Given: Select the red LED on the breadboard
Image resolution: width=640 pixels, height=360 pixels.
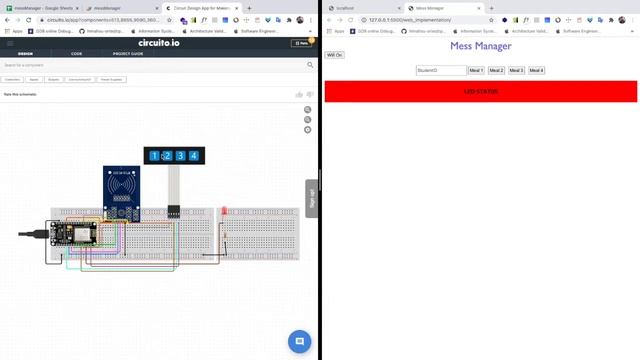Looking at the screenshot, I should click(x=224, y=211).
